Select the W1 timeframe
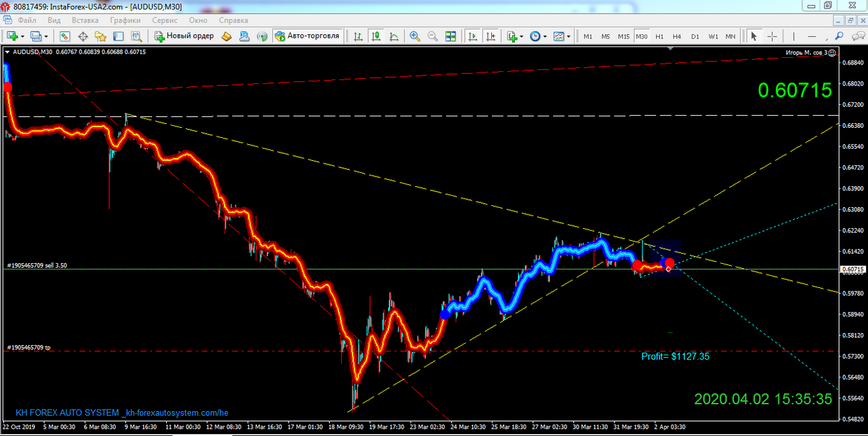The height and width of the screenshot is (436, 868). (x=713, y=36)
